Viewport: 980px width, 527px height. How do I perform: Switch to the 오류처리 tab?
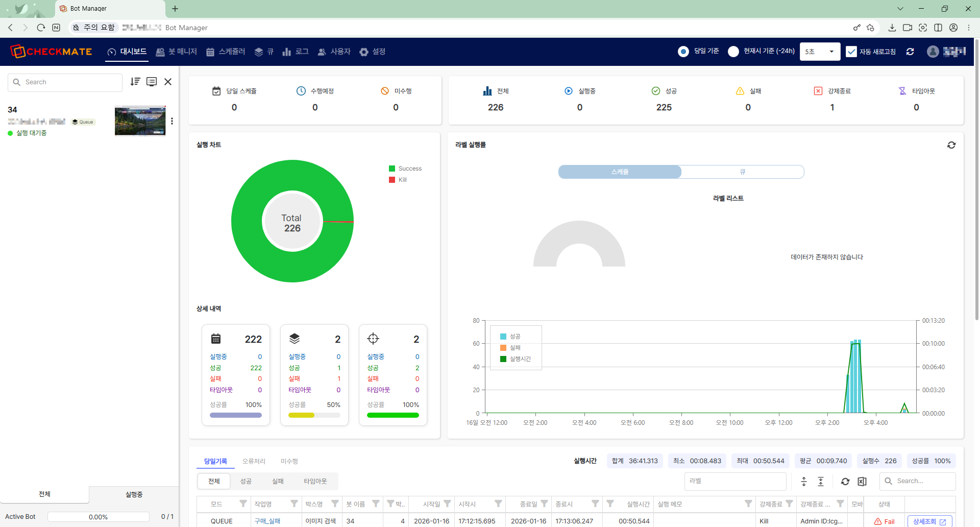coord(254,461)
